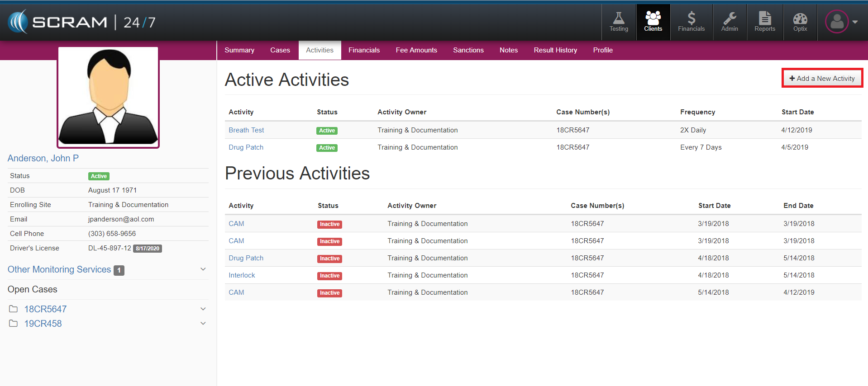This screenshot has width=868, height=386.
Task: Open the Reports document icon
Action: [764, 19]
